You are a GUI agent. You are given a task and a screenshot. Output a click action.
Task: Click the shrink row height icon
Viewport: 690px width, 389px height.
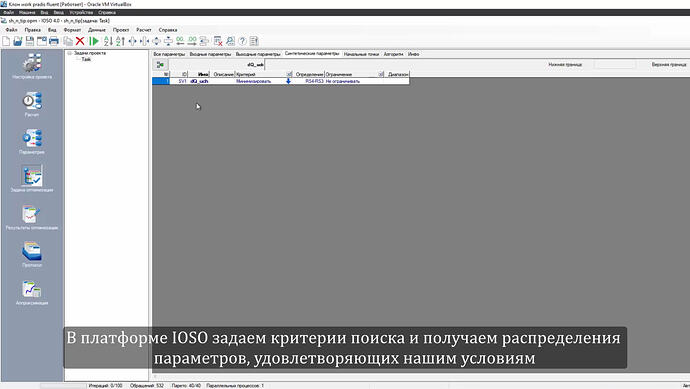pos(168,41)
